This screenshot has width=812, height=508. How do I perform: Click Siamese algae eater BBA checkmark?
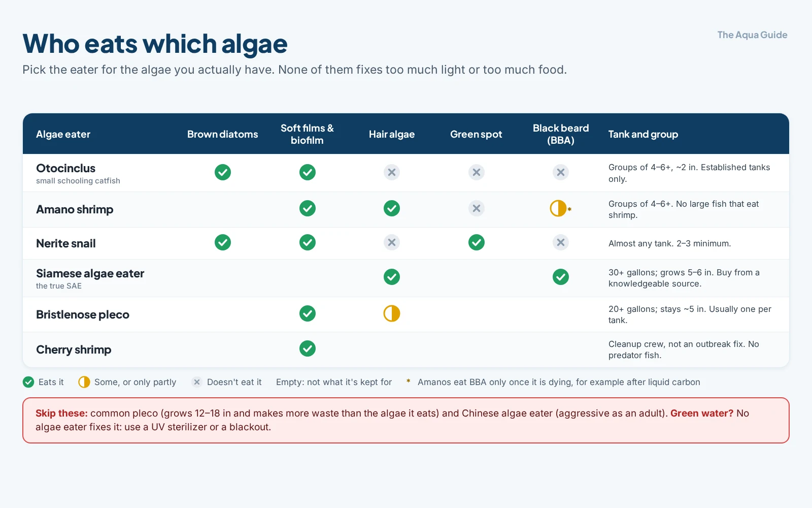click(560, 277)
